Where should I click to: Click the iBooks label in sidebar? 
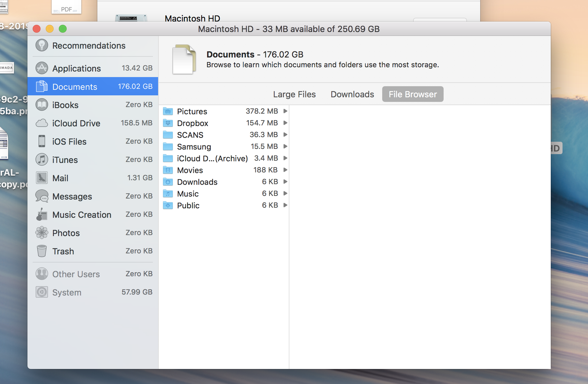(65, 105)
